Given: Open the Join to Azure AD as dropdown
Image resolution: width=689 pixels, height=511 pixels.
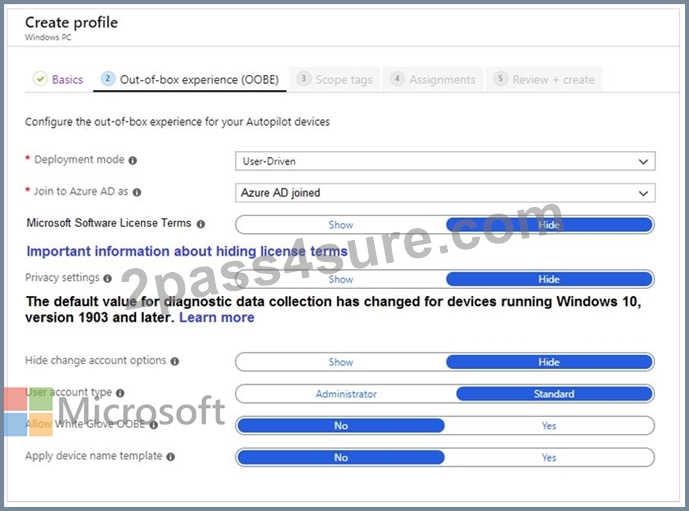Looking at the screenshot, I should (x=445, y=193).
